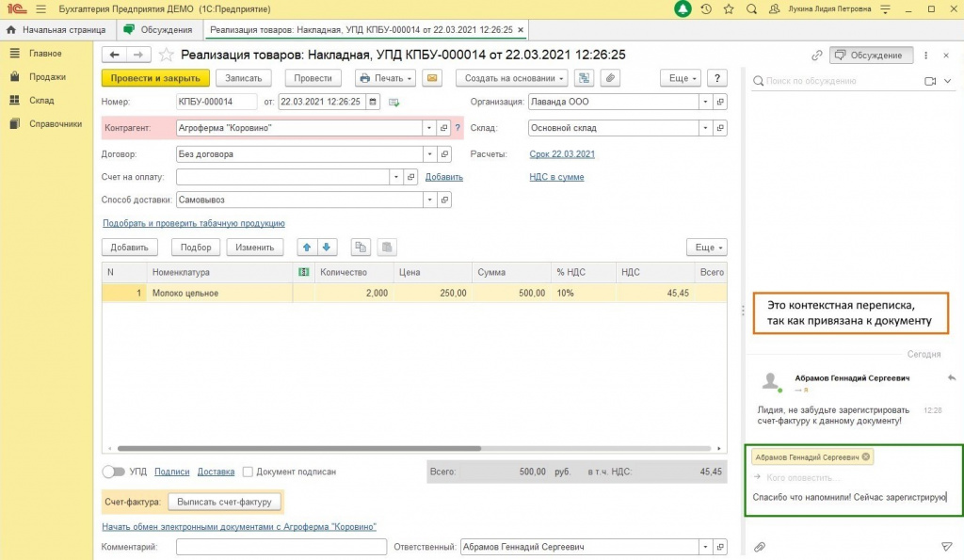The width and height of the screenshot is (964, 560).
Task: Click Подбор button above table
Action: point(196,248)
